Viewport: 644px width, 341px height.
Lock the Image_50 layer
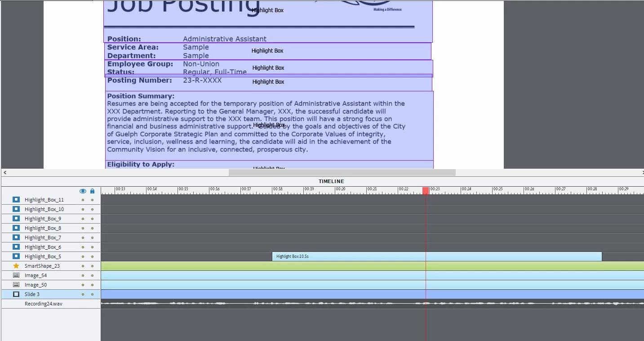92,285
